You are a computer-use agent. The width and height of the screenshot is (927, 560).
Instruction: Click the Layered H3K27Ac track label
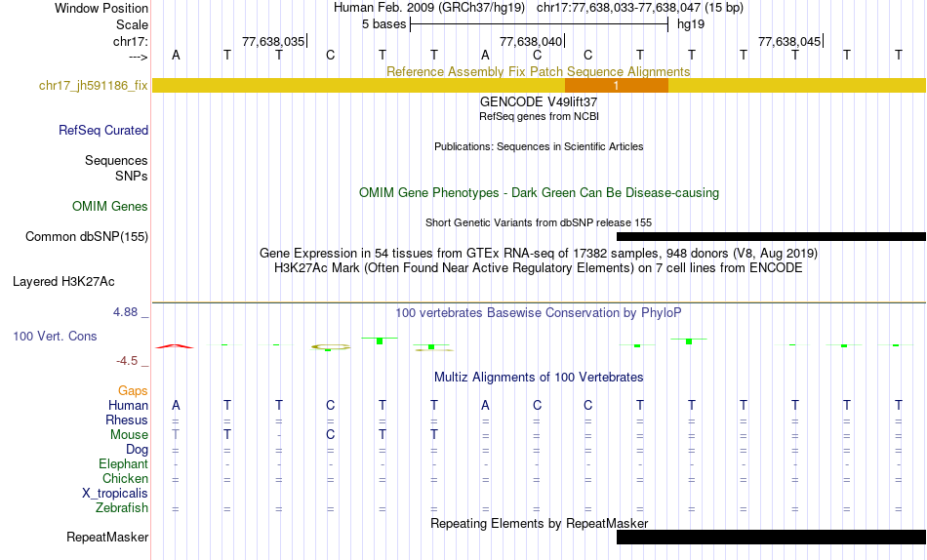63,282
